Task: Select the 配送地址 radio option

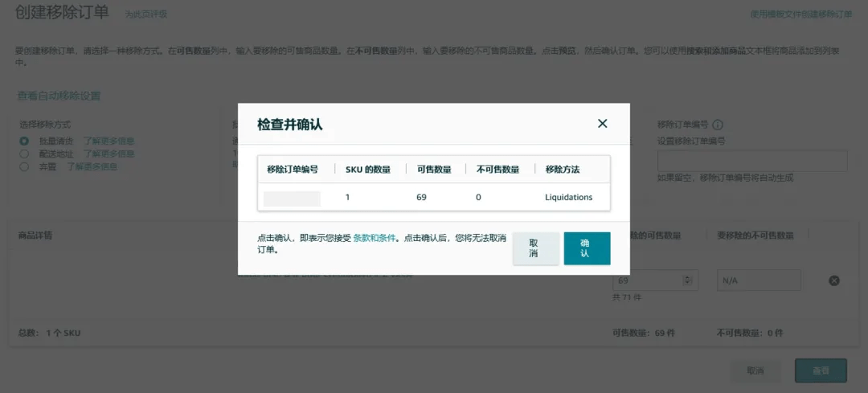Action: tap(24, 154)
